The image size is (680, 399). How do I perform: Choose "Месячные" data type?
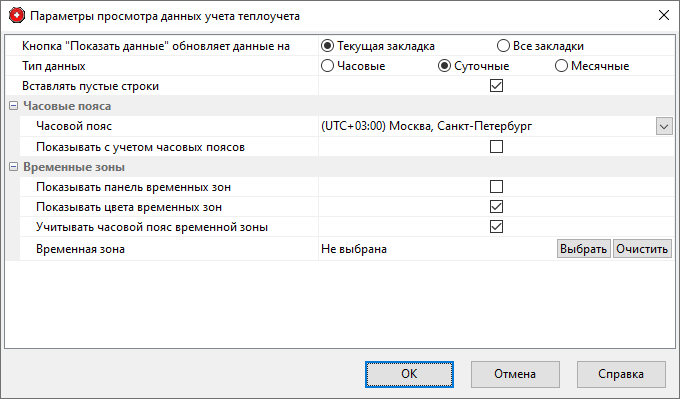(561, 66)
